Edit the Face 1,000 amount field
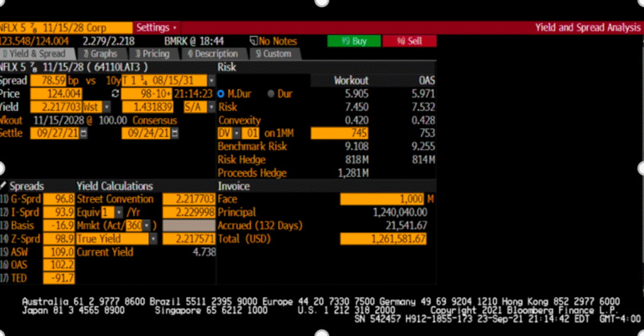The width and height of the screenshot is (644, 336). (x=382, y=199)
